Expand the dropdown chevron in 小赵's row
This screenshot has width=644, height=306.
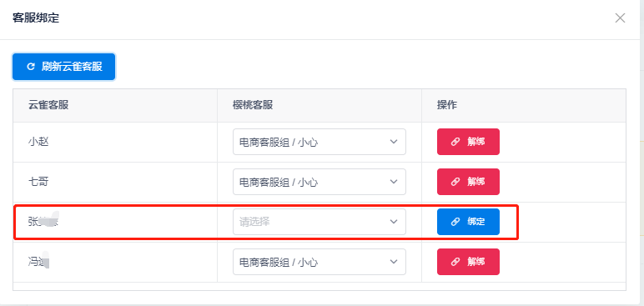[394, 142]
